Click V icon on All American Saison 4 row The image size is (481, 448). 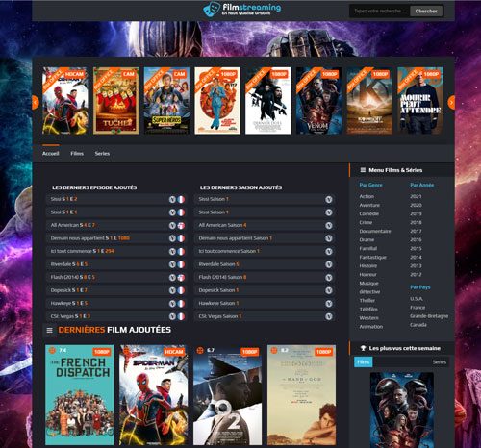pyautogui.click(x=329, y=225)
